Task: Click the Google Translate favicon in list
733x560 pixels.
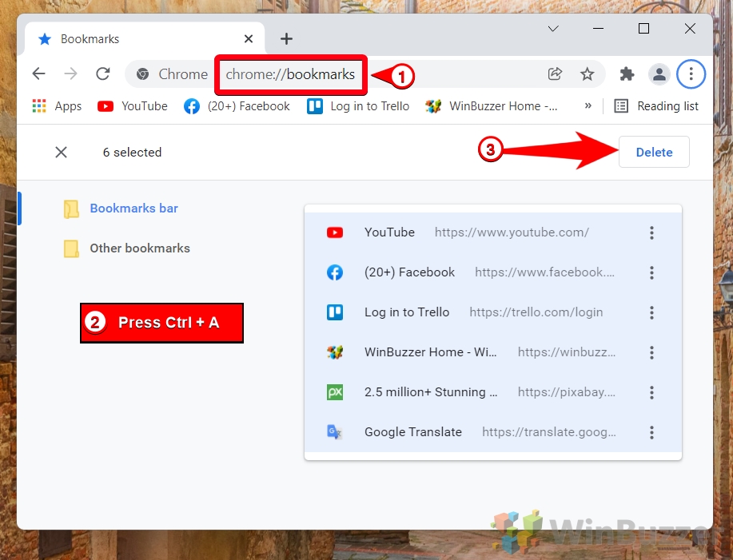Action: click(x=335, y=432)
